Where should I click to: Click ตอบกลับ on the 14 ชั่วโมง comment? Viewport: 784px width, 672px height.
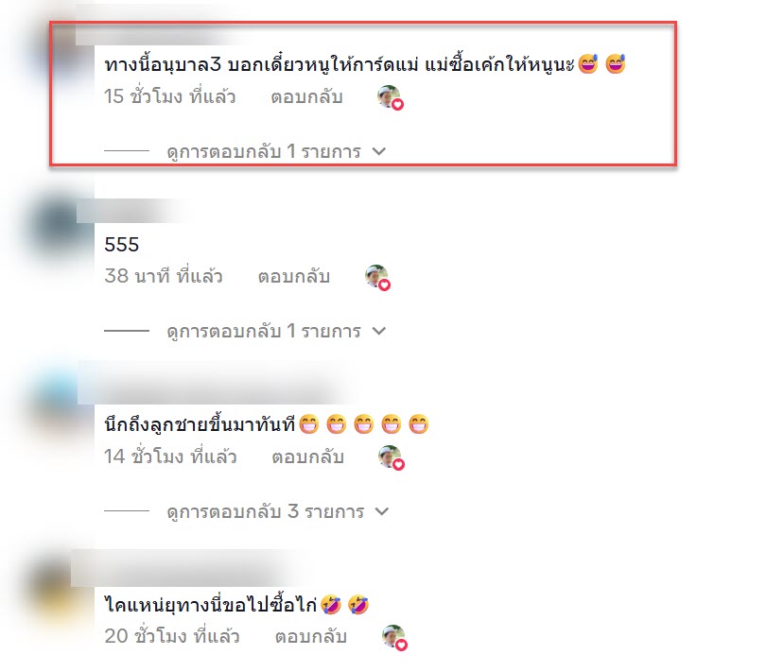tap(307, 457)
